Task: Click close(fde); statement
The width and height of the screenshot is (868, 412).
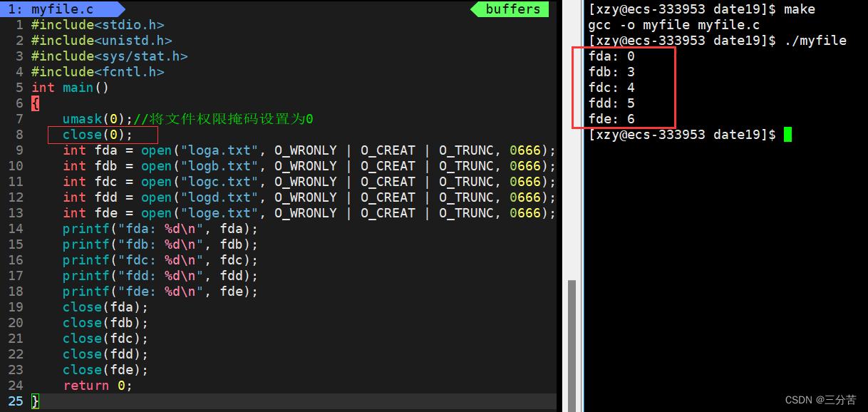Action: pyautogui.click(x=105, y=370)
